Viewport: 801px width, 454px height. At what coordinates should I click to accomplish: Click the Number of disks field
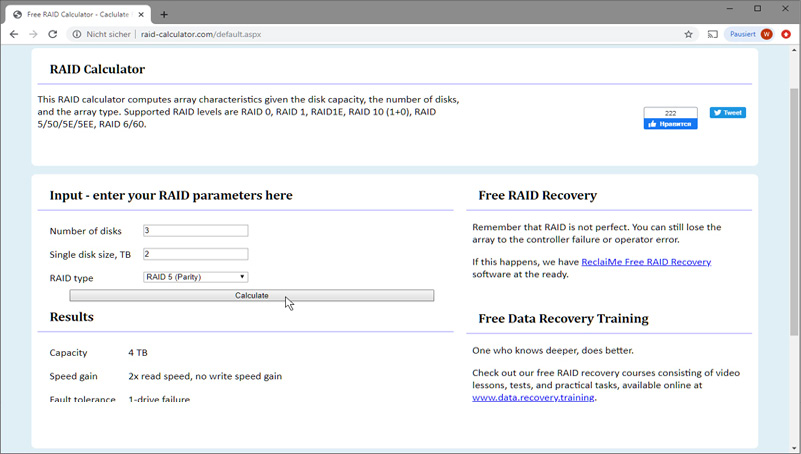(195, 231)
